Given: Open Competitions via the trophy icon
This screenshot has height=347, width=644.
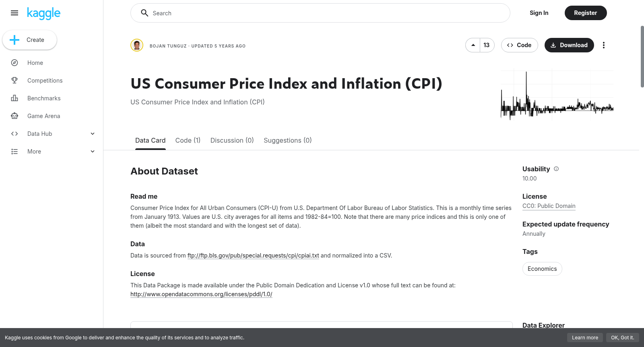Looking at the screenshot, I should coord(14,81).
